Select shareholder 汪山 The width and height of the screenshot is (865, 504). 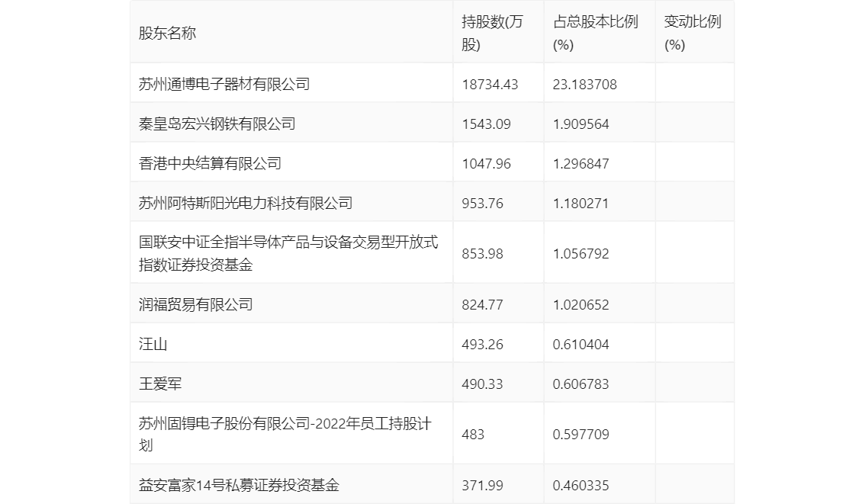click(153, 344)
